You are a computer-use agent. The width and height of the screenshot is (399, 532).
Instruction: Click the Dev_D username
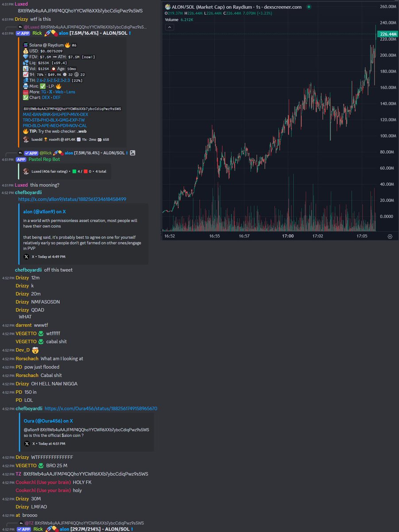coord(23,350)
